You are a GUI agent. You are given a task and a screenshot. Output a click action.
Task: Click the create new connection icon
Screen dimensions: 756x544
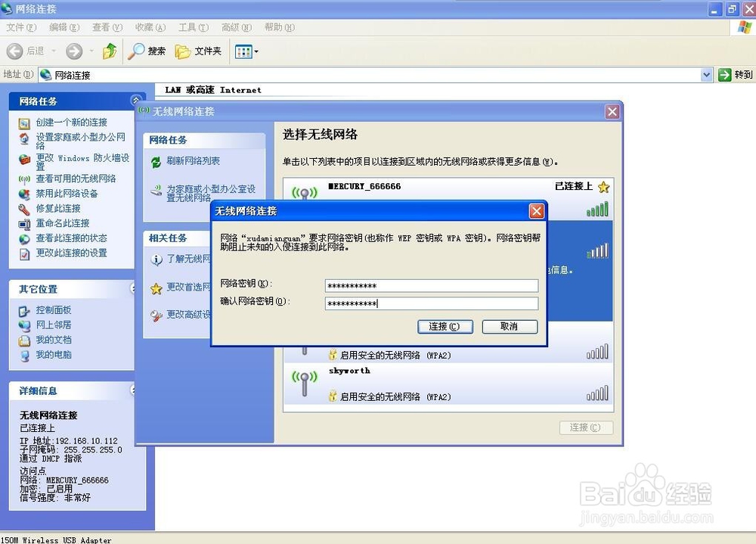(x=25, y=123)
